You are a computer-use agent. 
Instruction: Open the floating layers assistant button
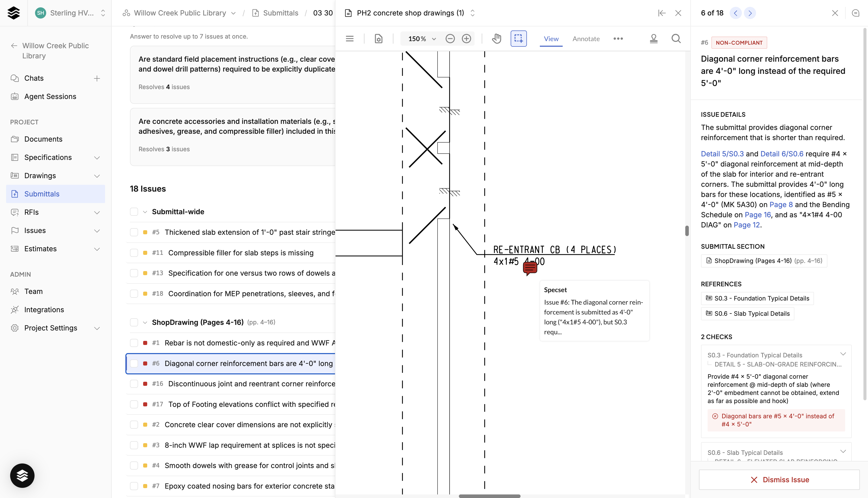pyautogui.click(x=22, y=475)
